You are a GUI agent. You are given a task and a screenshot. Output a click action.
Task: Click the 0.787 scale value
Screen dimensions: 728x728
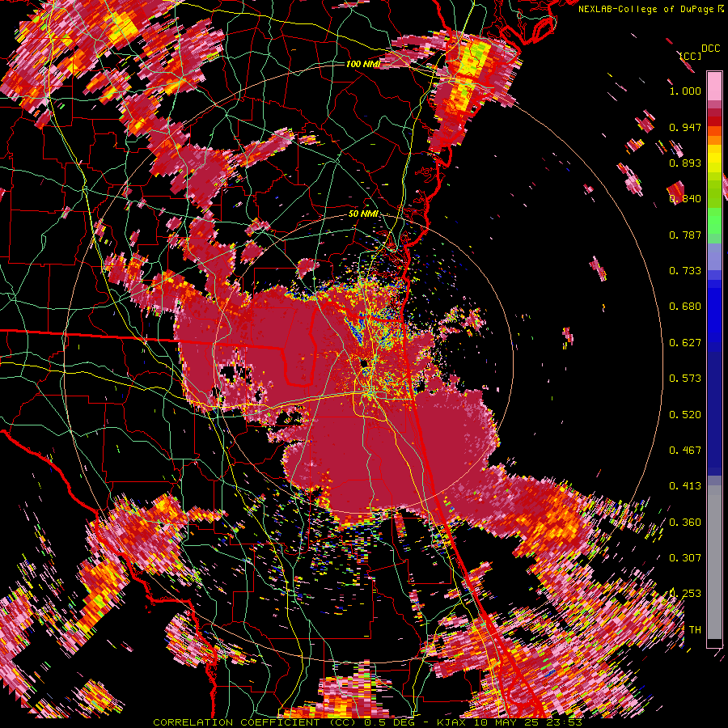click(685, 235)
